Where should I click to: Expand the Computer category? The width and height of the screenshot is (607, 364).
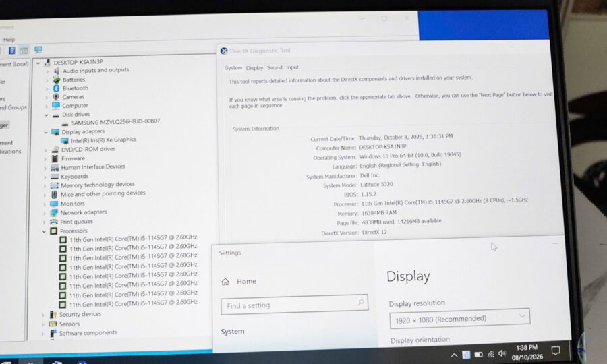[x=47, y=106]
